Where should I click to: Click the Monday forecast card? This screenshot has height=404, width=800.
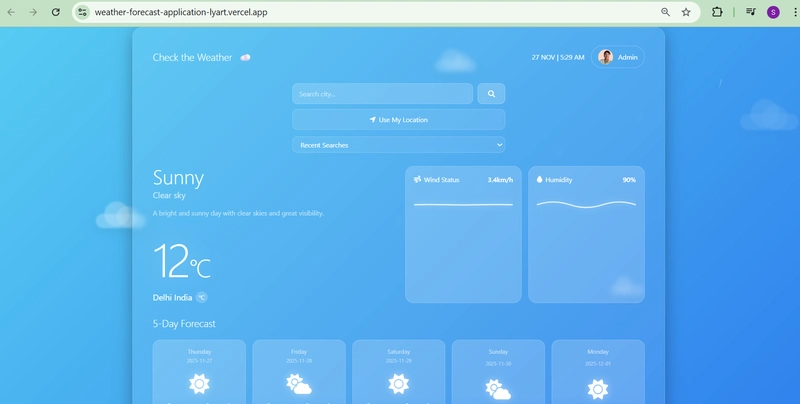(x=598, y=372)
